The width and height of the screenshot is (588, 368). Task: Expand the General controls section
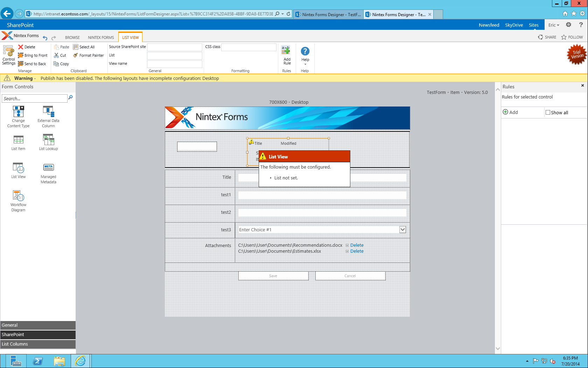38,325
